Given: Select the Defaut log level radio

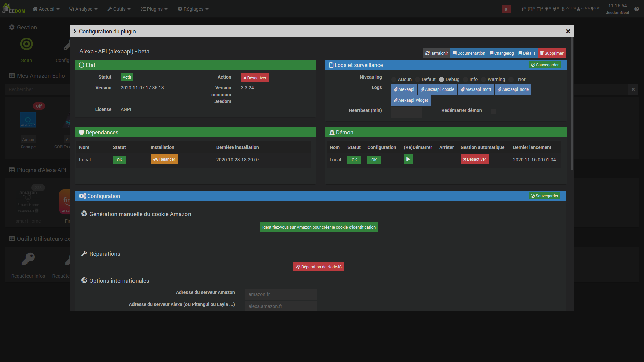Looking at the screenshot, I should [x=418, y=79].
